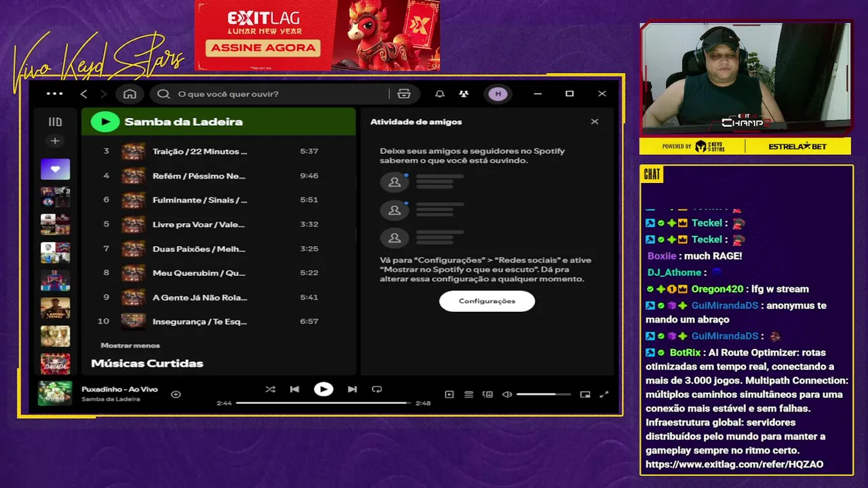Go forward with the right arrow
Viewport: 868px width, 488px height.
coord(103,94)
